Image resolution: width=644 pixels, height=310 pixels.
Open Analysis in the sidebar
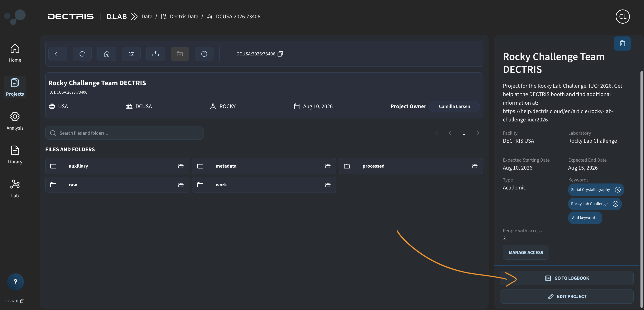pyautogui.click(x=15, y=121)
